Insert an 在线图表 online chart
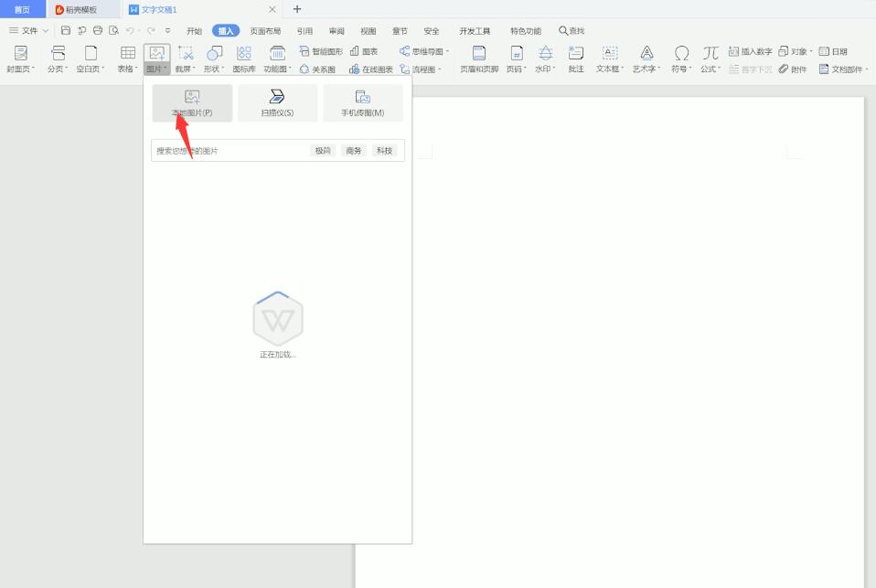Viewport: 876px width, 588px height. click(371, 69)
